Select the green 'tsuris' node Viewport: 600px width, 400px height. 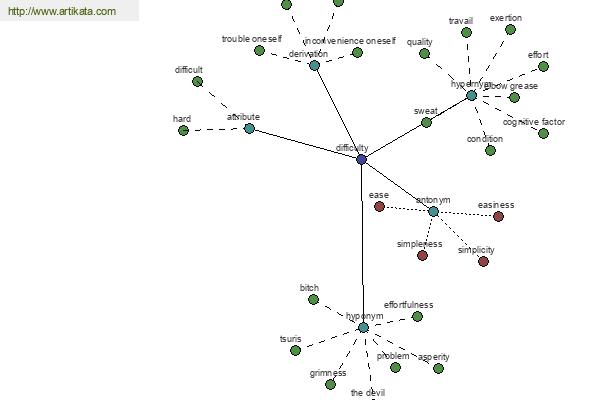pos(295,350)
